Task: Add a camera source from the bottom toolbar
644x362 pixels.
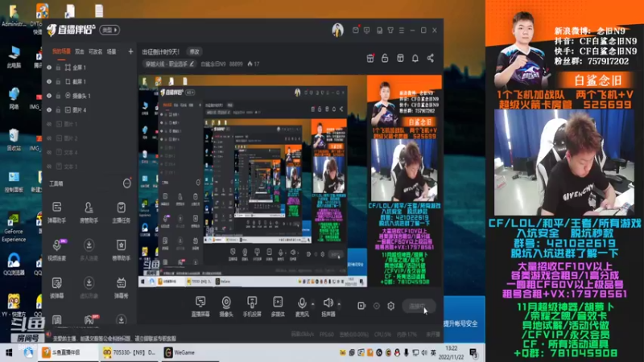Action: (x=226, y=306)
